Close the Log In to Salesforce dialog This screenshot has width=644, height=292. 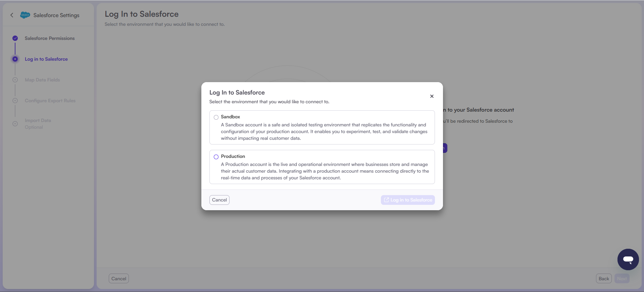[432, 96]
